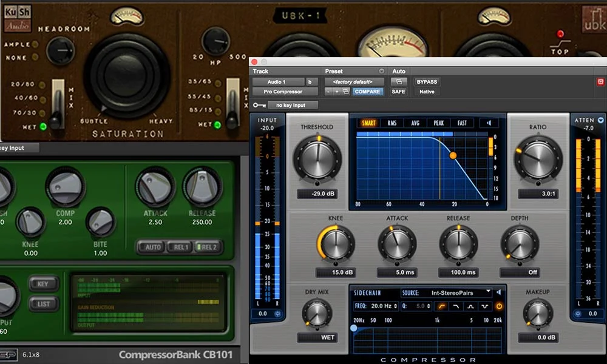Select the PEAK detection mode tab
607x364 pixels.
[439, 123]
